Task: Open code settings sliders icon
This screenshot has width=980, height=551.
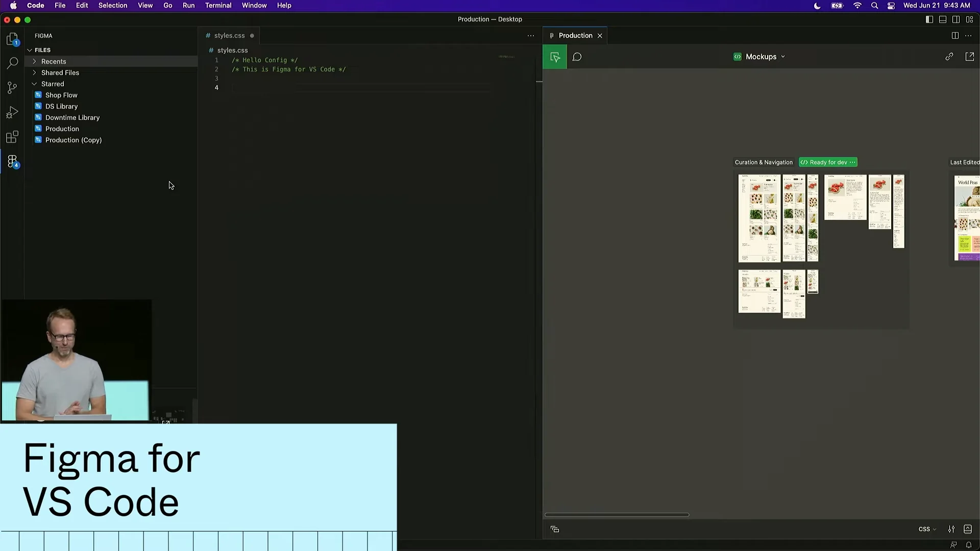Action: coord(951,529)
